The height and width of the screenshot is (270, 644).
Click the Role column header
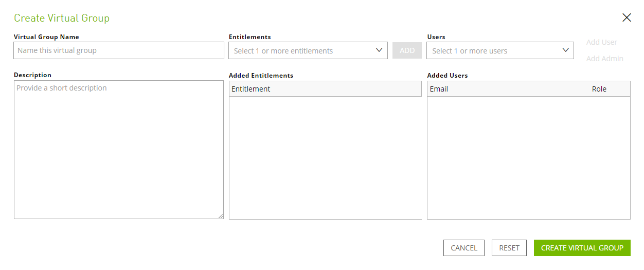[x=599, y=89]
